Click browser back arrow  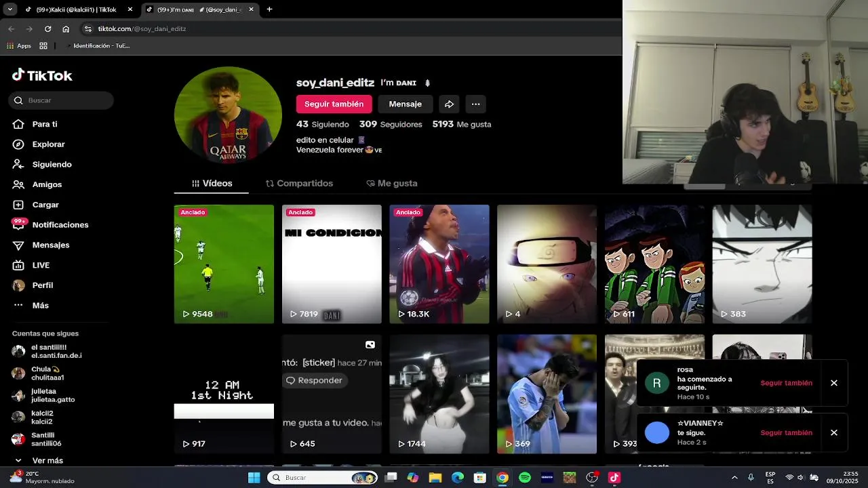pos(11,28)
